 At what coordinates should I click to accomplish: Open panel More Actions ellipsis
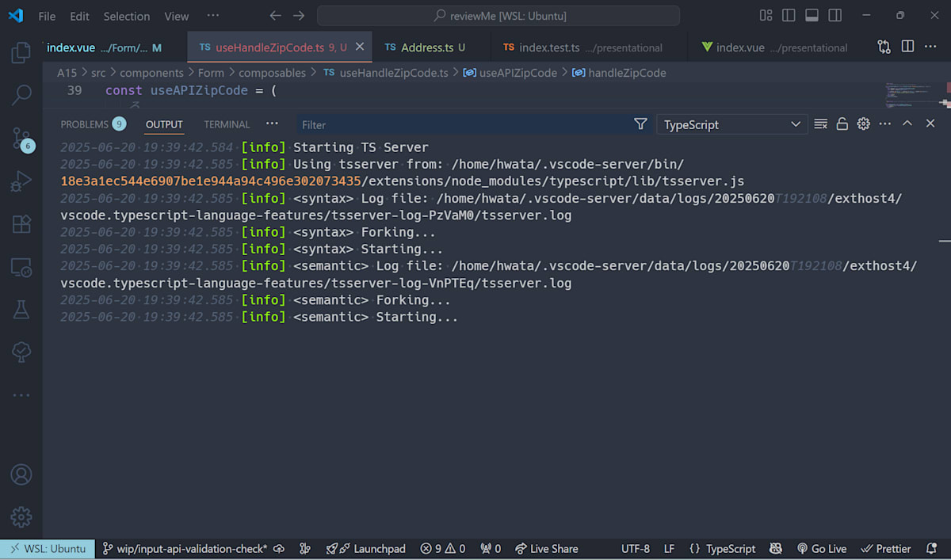click(x=885, y=124)
